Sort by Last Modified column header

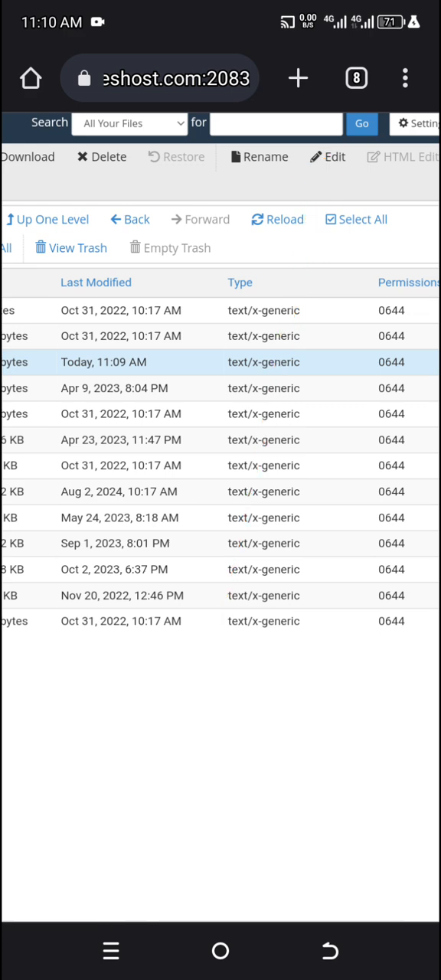96,283
